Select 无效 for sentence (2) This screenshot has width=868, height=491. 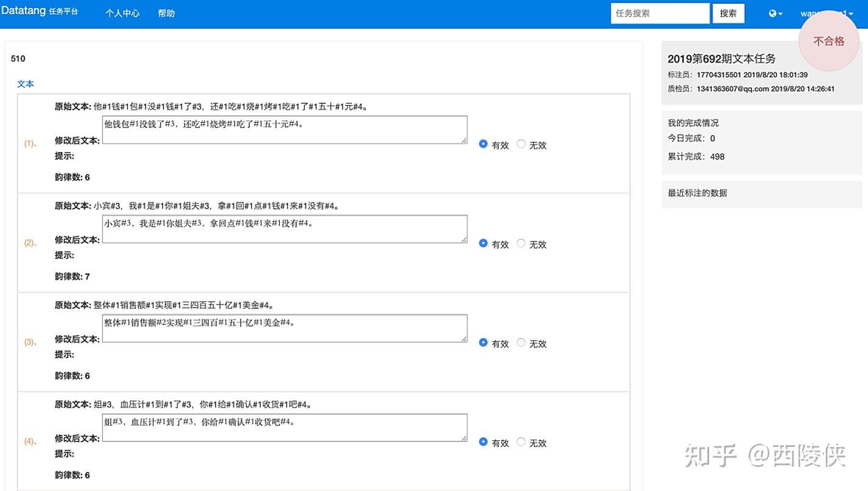(521, 243)
